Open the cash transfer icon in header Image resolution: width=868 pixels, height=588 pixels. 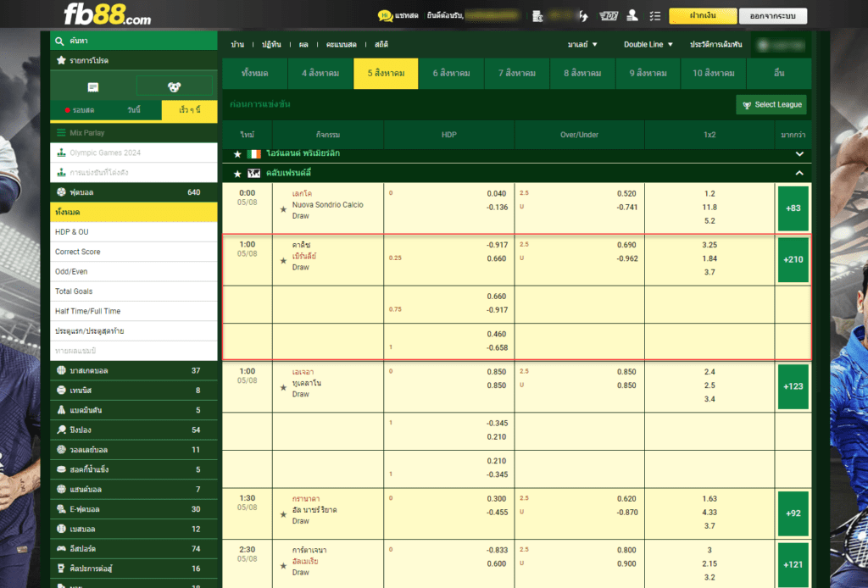point(609,16)
